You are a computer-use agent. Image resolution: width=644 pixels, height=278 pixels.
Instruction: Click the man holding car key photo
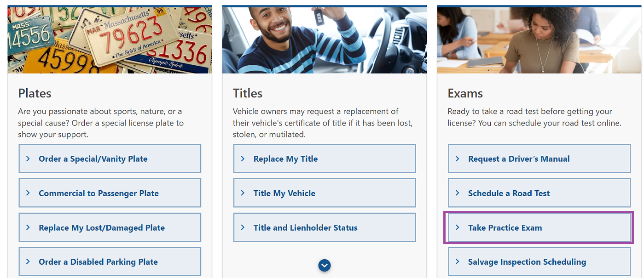click(x=324, y=40)
